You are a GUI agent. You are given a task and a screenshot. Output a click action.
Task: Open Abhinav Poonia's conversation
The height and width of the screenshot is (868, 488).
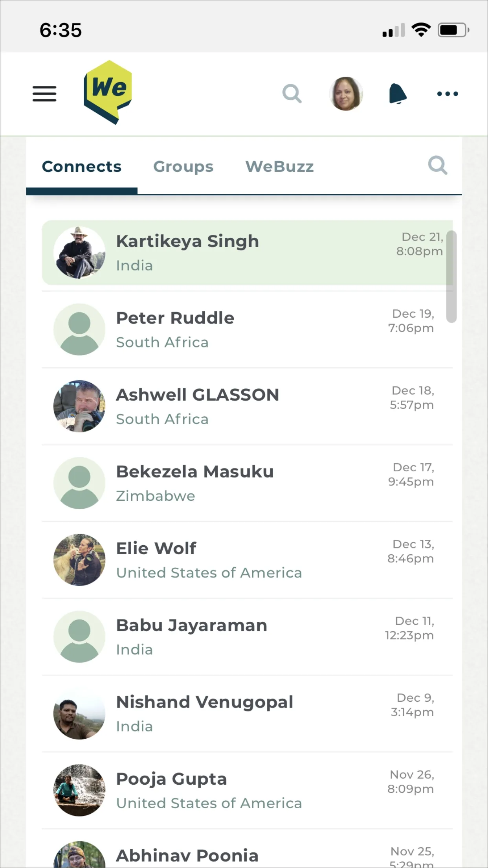(247, 849)
